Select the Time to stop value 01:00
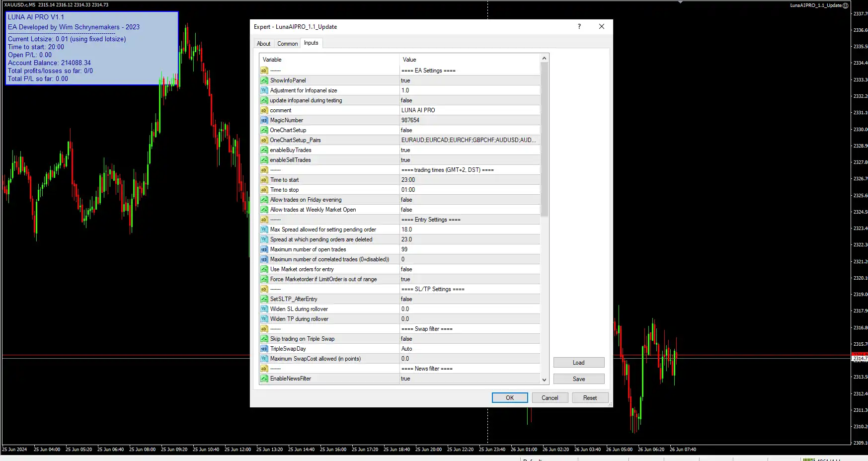Viewport: 868px width, 461px height. coord(470,190)
